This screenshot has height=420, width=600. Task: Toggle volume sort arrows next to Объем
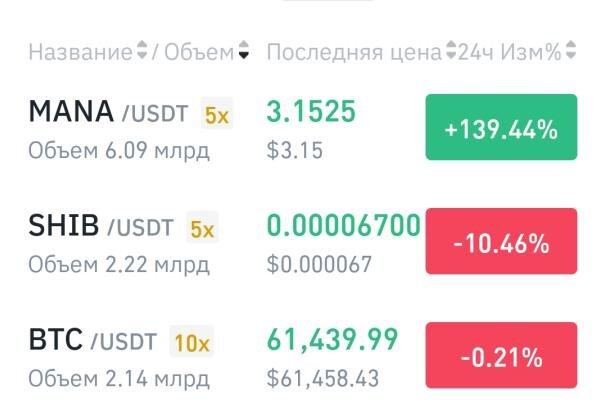coord(243,50)
